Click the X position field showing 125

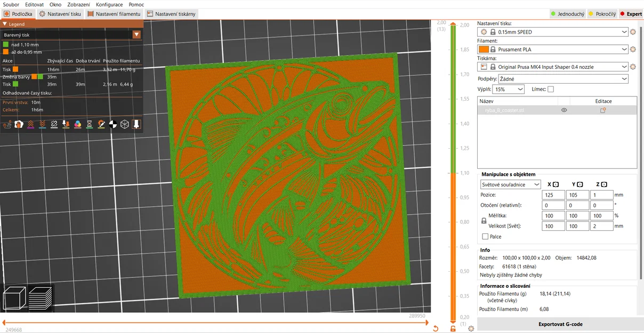click(553, 195)
